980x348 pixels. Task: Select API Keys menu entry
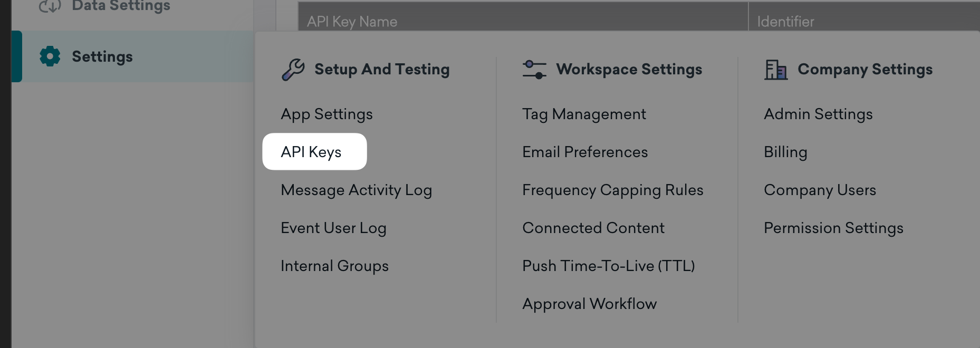tap(311, 152)
